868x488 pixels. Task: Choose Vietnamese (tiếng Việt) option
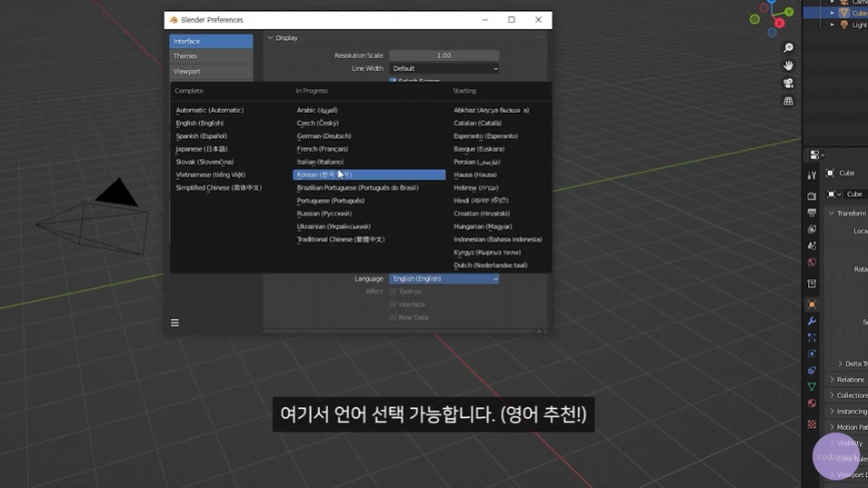pyautogui.click(x=210, y=174)
